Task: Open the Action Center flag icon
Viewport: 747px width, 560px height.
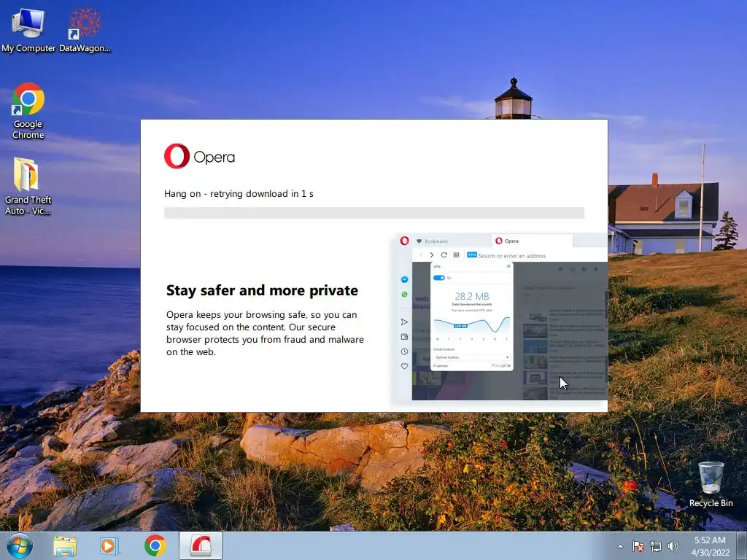Action: pos(638,546)
